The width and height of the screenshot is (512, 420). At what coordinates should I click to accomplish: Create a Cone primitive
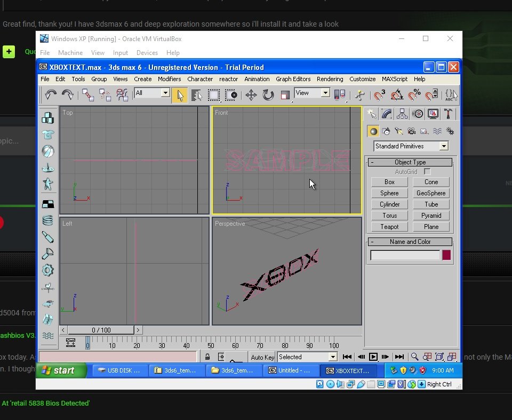pyautogui.click(x=431, y=182)
